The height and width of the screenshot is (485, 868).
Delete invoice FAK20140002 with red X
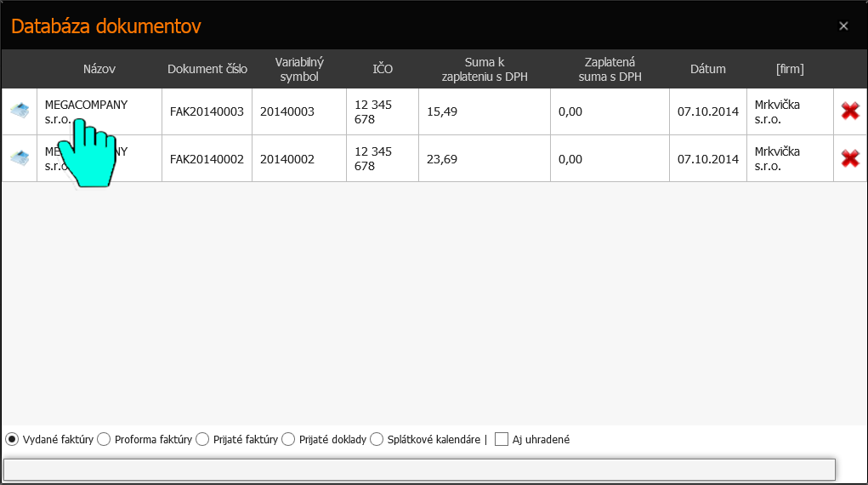849,158
